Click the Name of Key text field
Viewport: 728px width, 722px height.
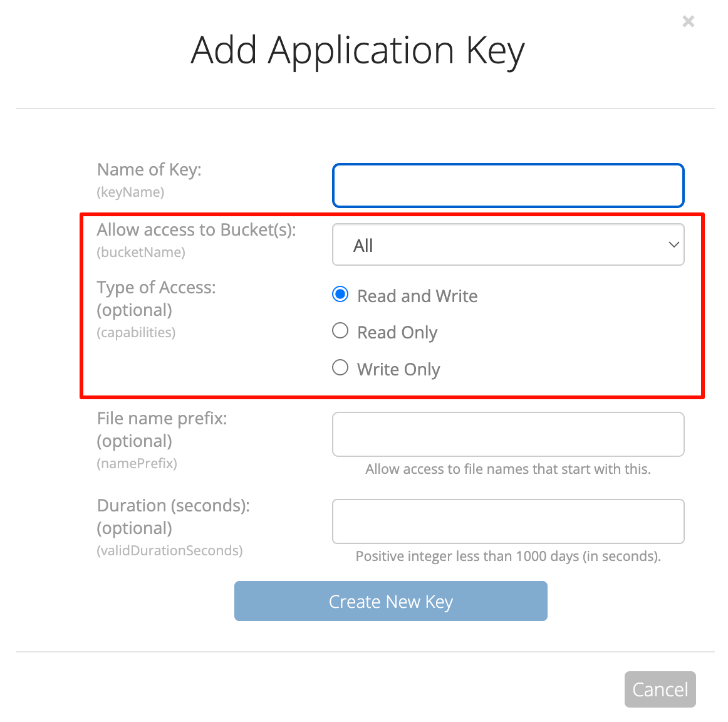[507, 186]
